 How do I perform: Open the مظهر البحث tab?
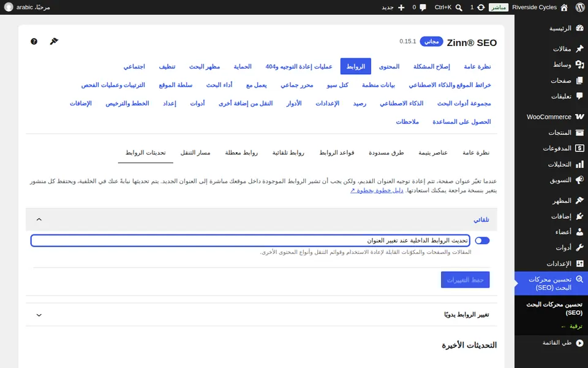(205, 66)
